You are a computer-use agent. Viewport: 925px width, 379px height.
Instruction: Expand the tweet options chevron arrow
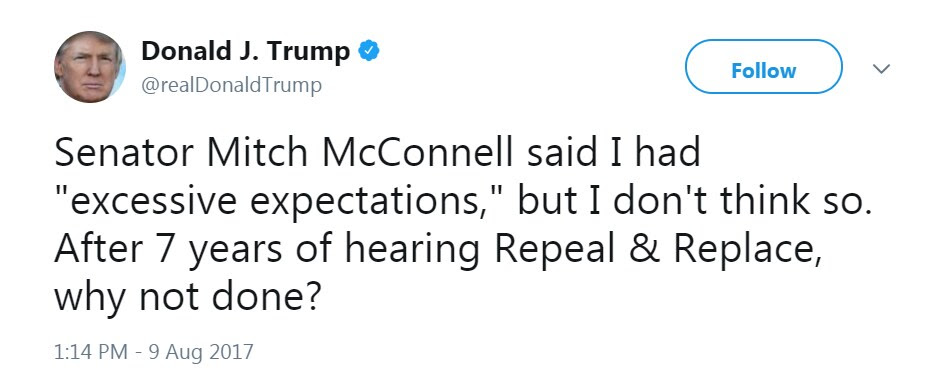click(881, 69)
